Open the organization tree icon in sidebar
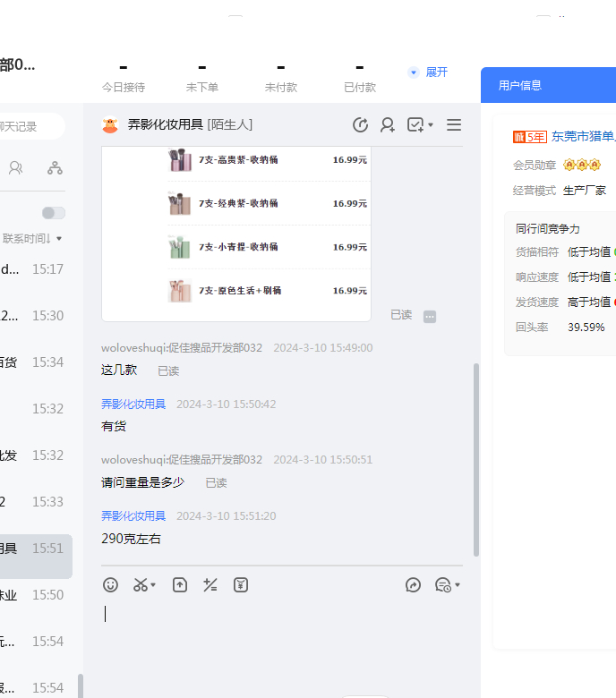 tap(55, 167)
